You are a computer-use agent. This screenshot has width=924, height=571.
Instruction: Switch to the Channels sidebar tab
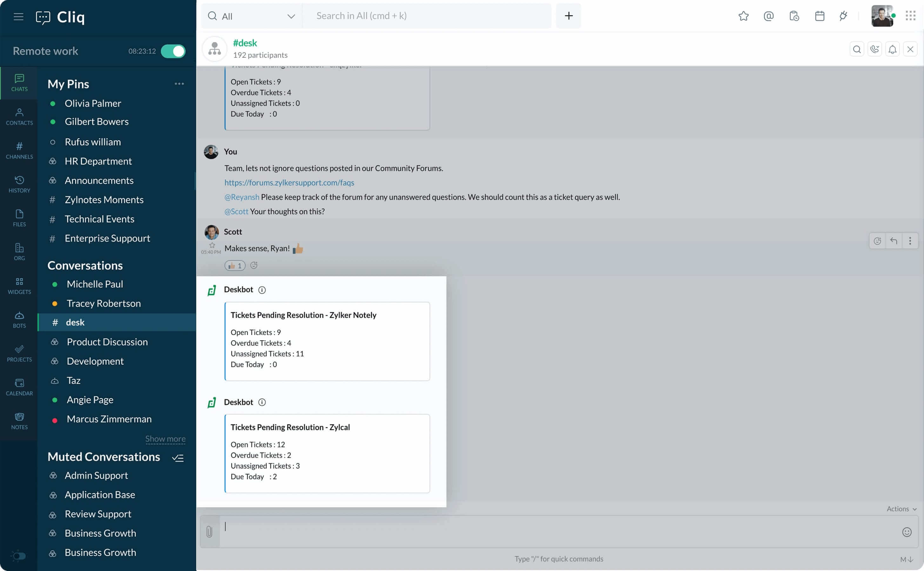[19, 150]
